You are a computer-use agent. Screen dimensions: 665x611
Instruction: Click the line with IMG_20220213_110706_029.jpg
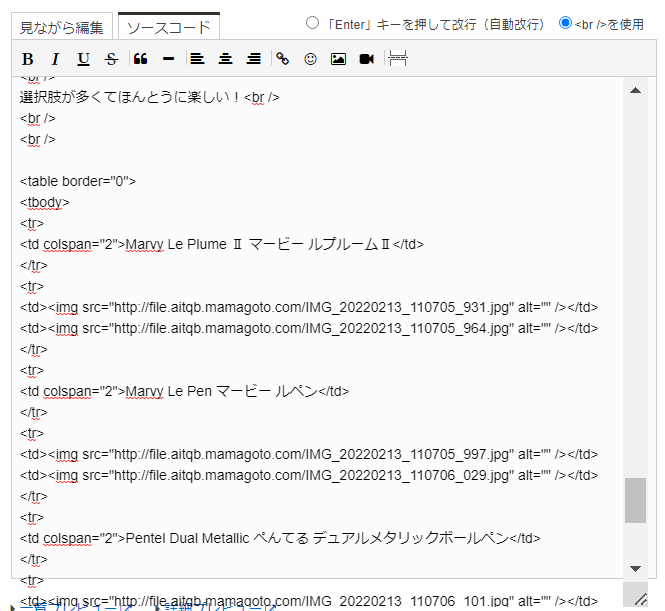tap(309, 476)
